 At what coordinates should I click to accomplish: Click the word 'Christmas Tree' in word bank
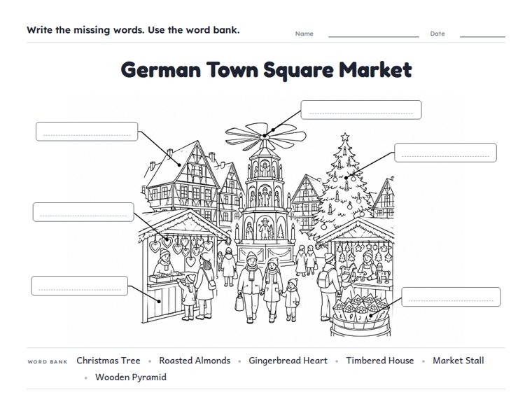[108, 361]
